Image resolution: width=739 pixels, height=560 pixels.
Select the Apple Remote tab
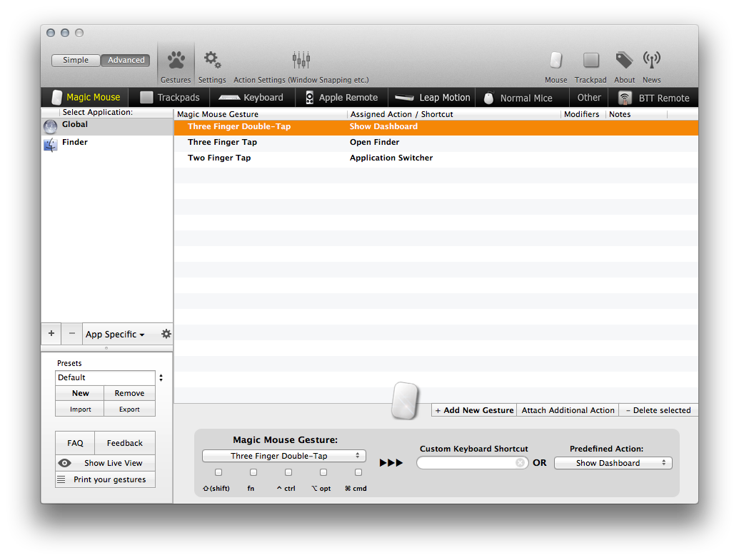pos(342,98)
